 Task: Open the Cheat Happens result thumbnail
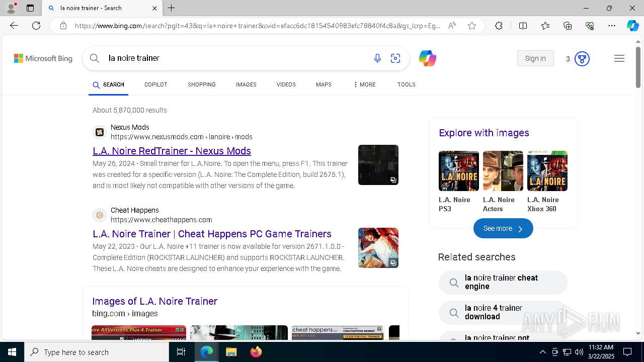coord(378,248)
